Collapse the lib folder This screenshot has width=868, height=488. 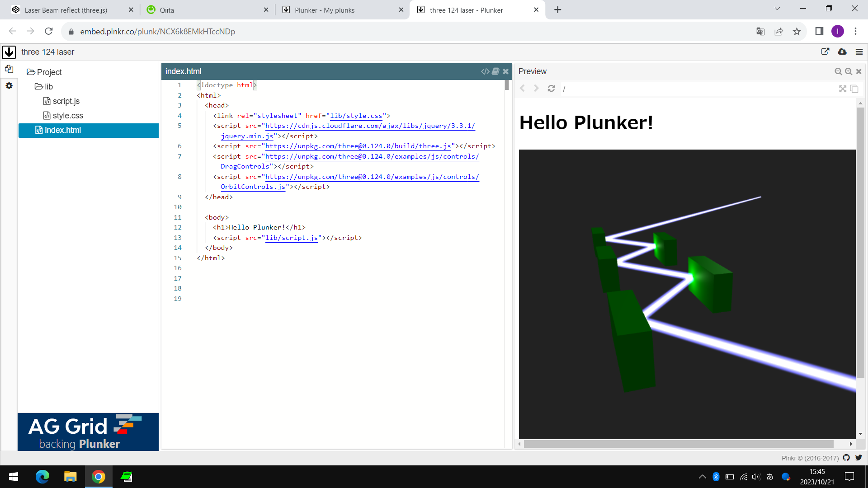44,87
